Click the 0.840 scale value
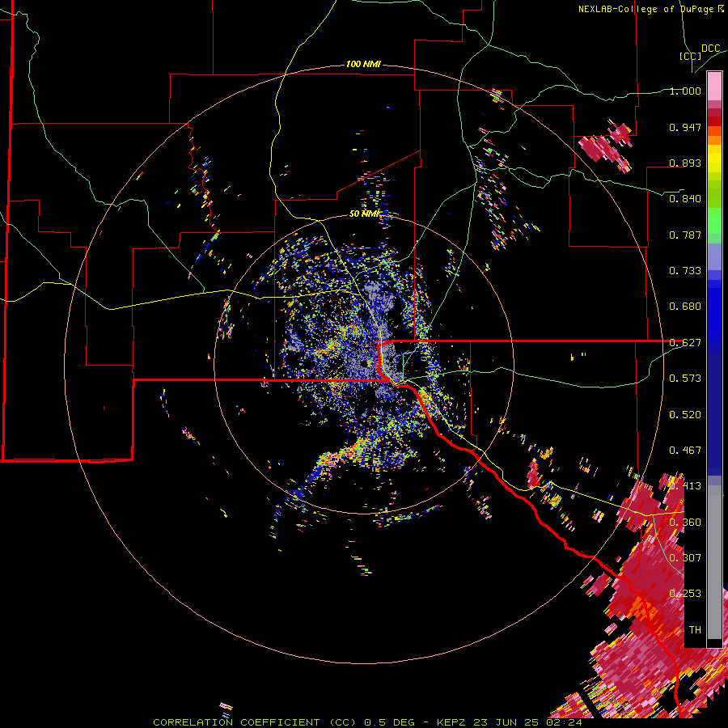This screenshot has height=728, width=728. tap(685, 199)
